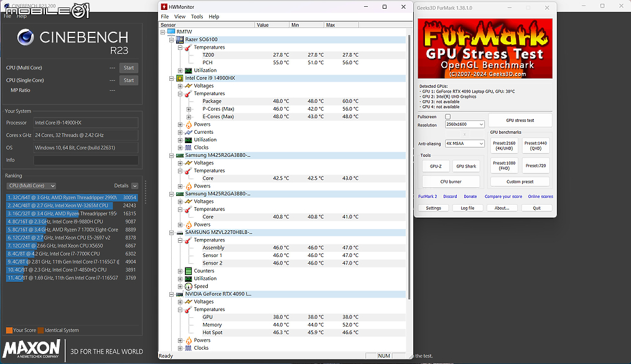631x364 pixels.
Task: Open the FurMark Log file
Action: tap(467, 208)
